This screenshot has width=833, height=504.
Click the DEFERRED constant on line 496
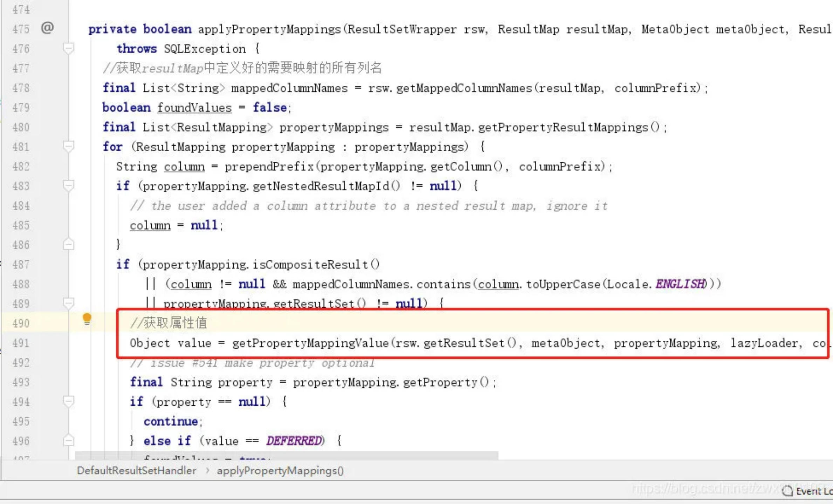[x=294, y=440]
